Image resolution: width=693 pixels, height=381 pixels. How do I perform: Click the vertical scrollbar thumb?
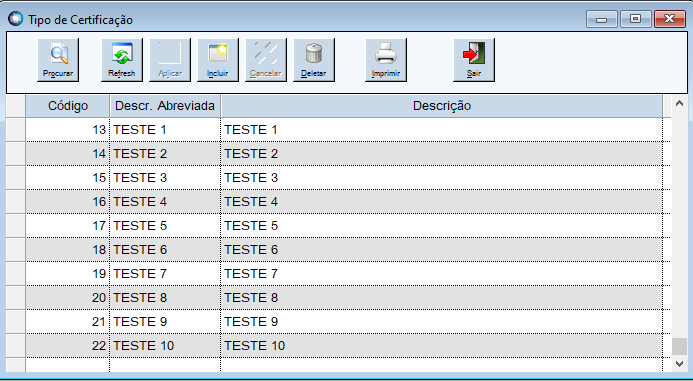[x=679, y=347]
